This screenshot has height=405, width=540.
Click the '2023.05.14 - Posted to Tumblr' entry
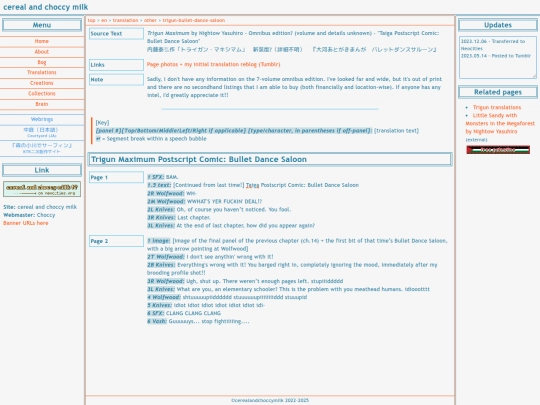(x=496, y=56)
